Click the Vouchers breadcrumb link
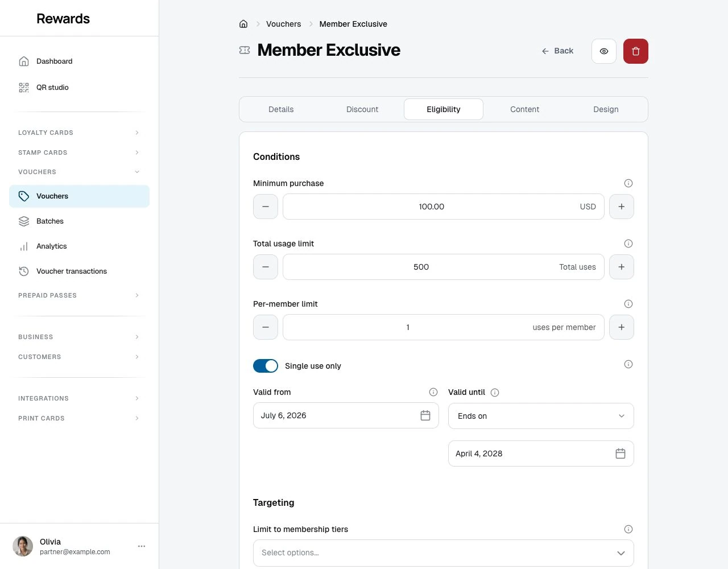This screenshot has height=569, width=728. tap(283, 24)
